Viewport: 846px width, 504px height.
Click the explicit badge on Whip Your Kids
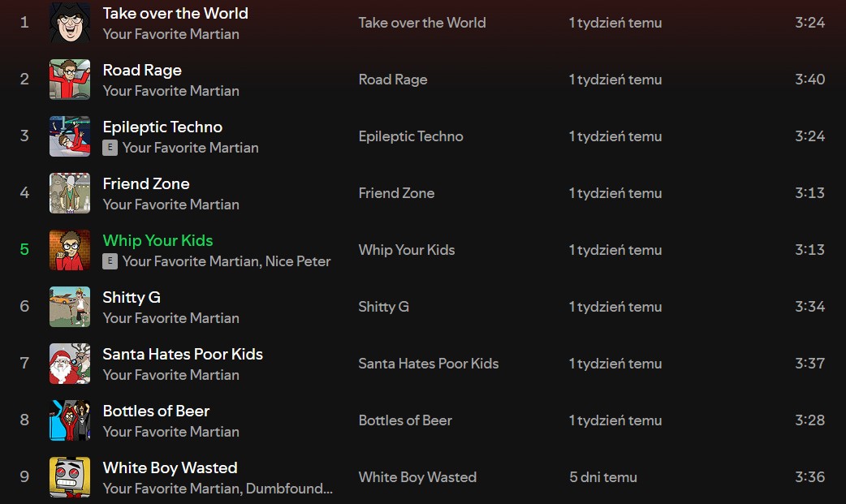pos(110,261)
